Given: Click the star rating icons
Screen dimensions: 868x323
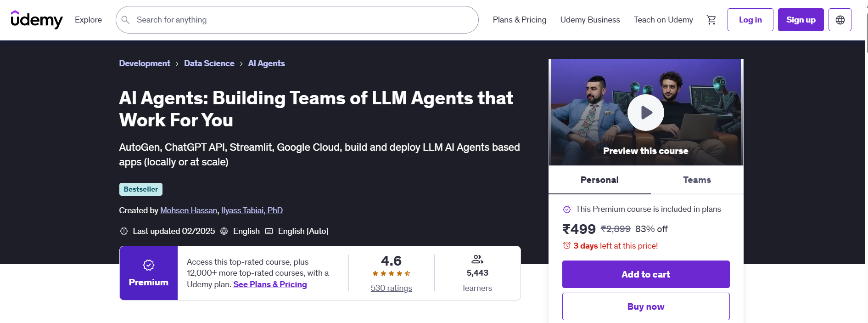Looking at the screenshot, I should pyautogui.click(x=391, y=273).
